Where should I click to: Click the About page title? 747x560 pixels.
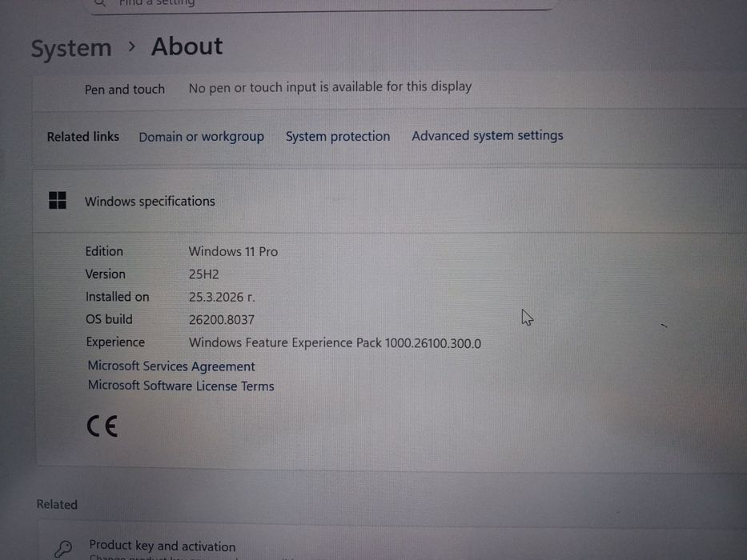[187, 46]
